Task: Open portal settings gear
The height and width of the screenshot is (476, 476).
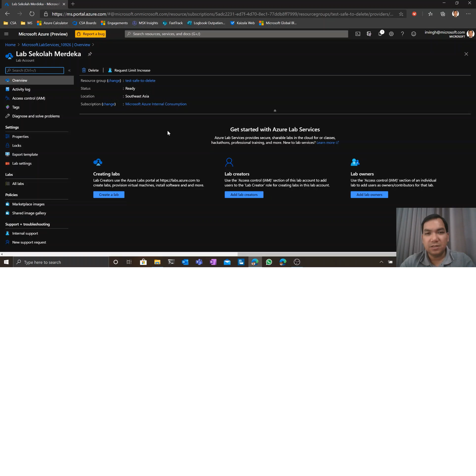Action: coord(391,34)
